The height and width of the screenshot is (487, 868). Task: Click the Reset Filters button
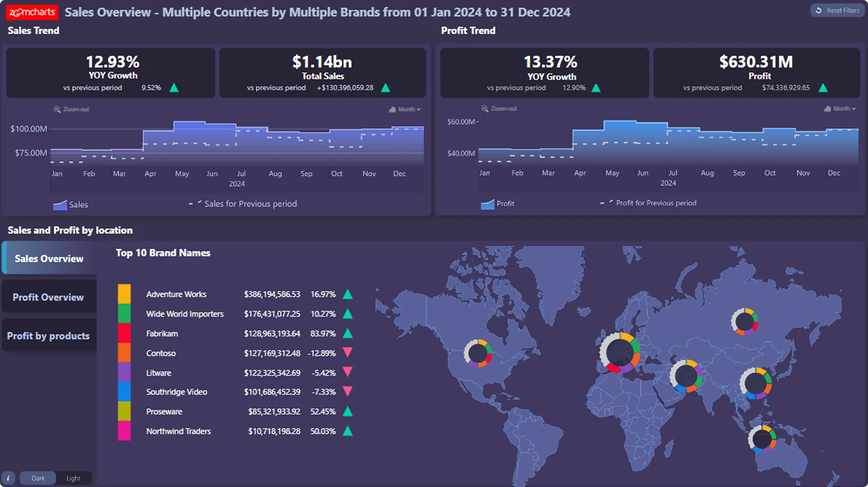point(837,11)
